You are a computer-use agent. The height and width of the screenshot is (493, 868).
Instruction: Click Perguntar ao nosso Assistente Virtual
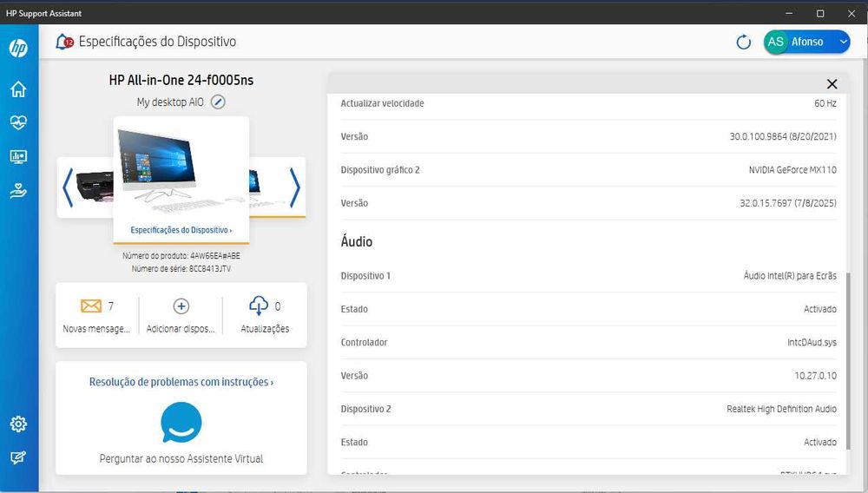[181, 458]
